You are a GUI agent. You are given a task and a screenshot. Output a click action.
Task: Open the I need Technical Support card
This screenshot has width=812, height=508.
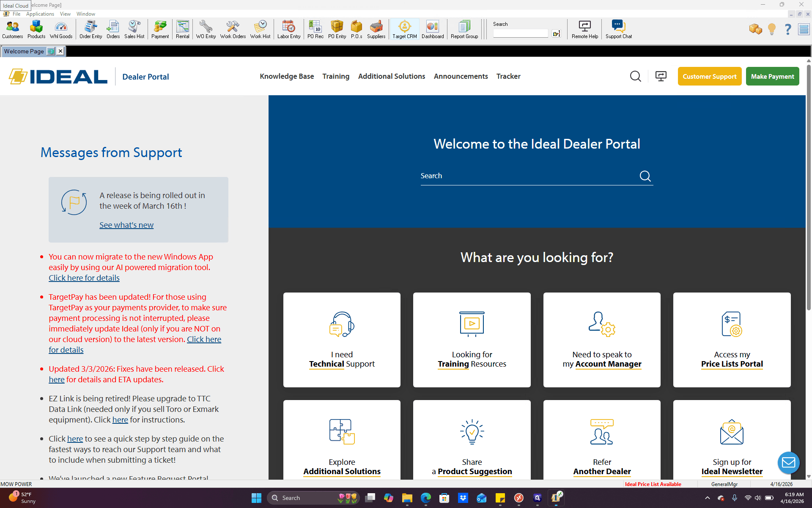click(342, 340)
